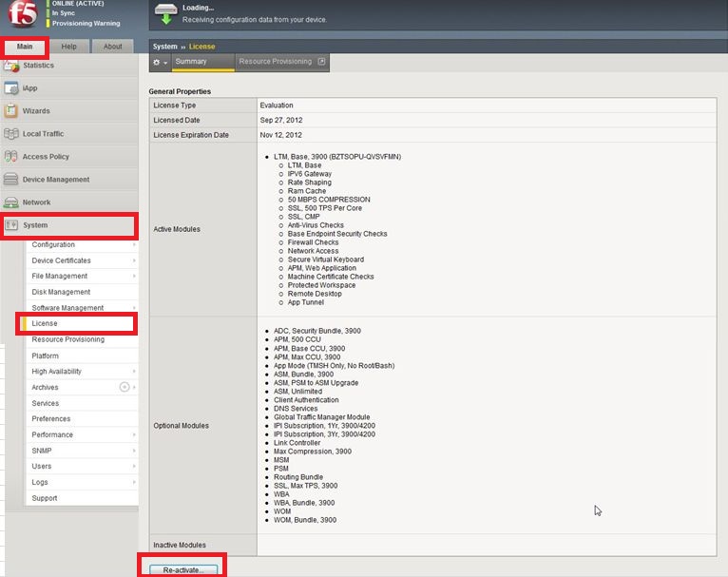728x577 pixels.
Task: Click the ONLINE (ACTIVE) status text
Action: click(x=78, y=3)
